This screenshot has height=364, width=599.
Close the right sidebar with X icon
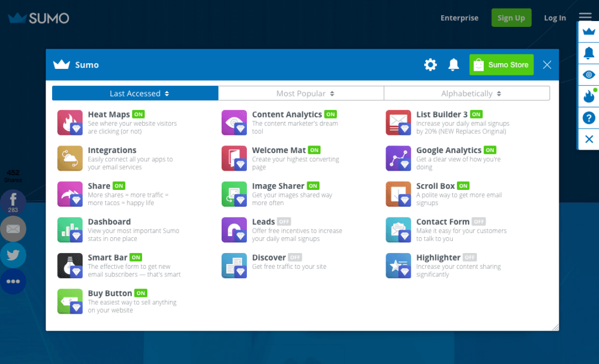tap(588, 139)
